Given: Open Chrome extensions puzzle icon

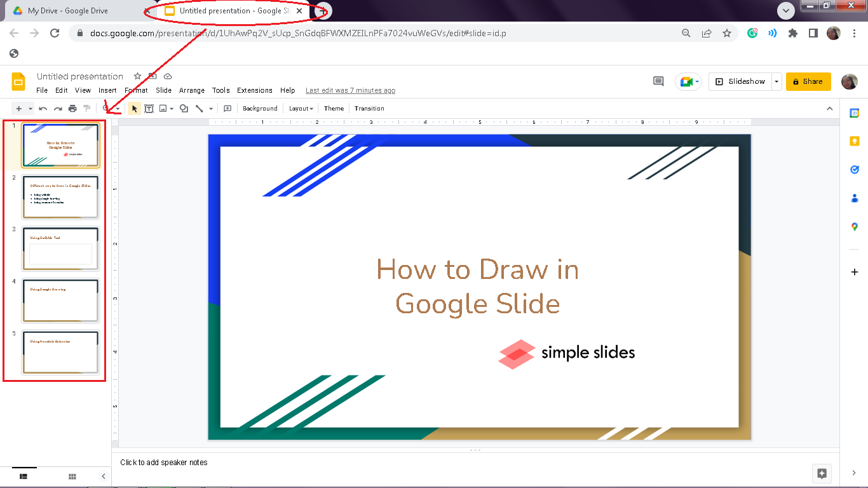Looking at the screenshot, I should click(792, 33).
